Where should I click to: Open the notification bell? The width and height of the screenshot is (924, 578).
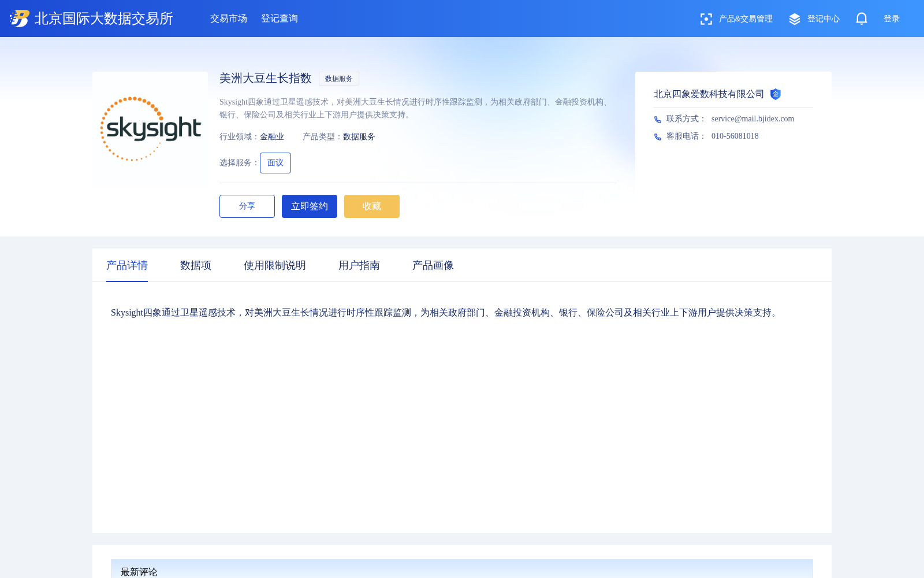point(862,18)
